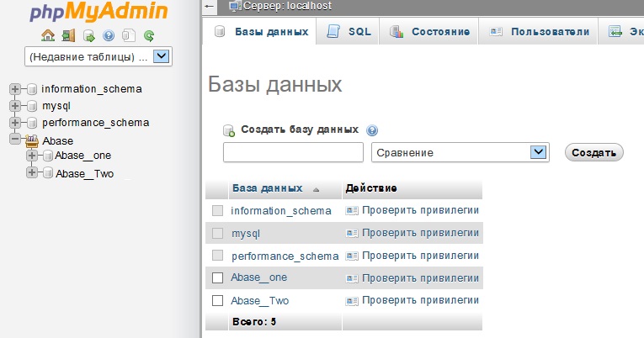Click Проверить привилегии for performance_schema

click(x=412, y=256)
